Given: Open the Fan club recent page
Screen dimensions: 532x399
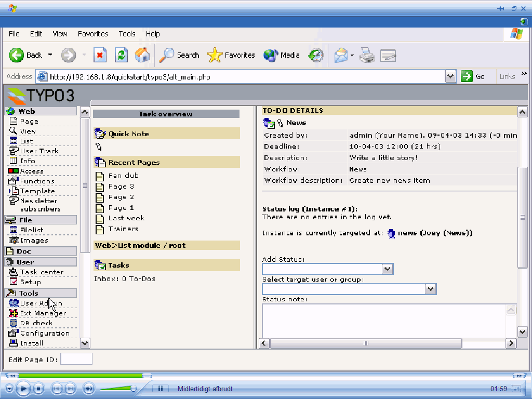Looking at the screenshot, I should (124, 176).
